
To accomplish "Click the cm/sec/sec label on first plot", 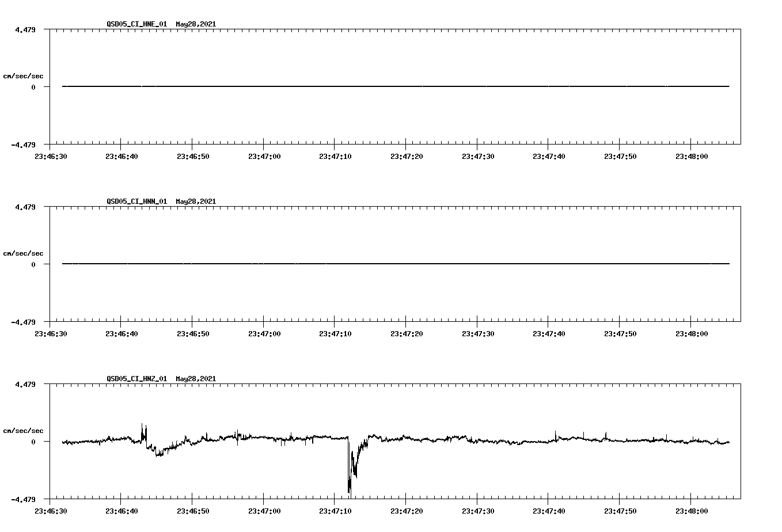I will (x=24, y=75).
